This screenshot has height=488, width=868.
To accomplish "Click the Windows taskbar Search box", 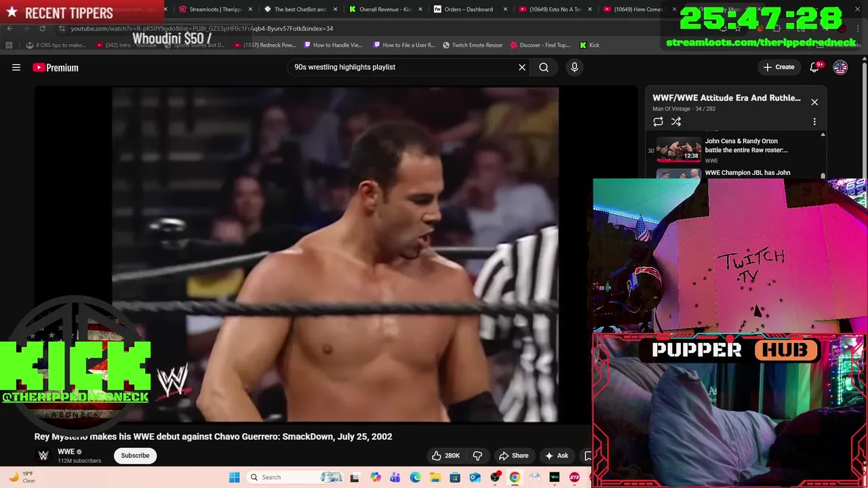I will pyautogui.click(x=296, y=477).
